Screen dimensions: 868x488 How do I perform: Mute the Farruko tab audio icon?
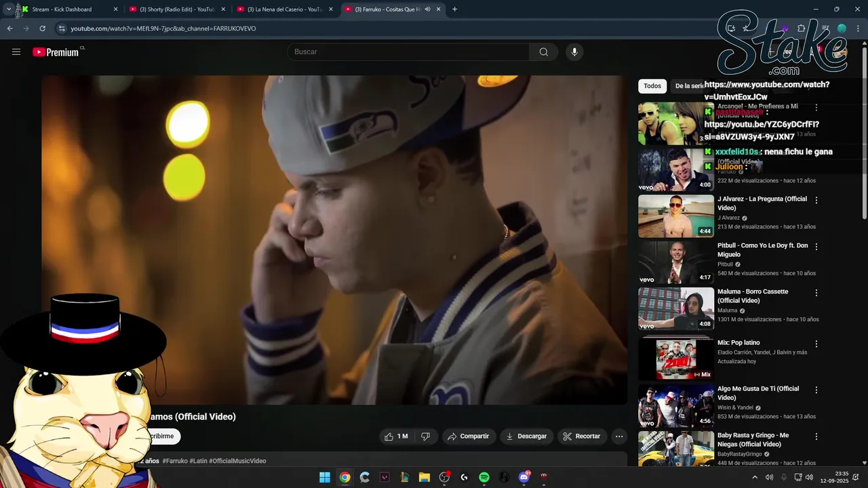coord(428,9)
